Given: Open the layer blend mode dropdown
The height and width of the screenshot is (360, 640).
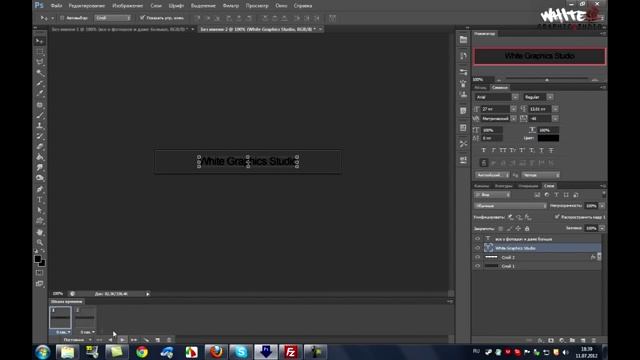Looking at the screenshot, I should pyautogui.click(x=510, y=206).
